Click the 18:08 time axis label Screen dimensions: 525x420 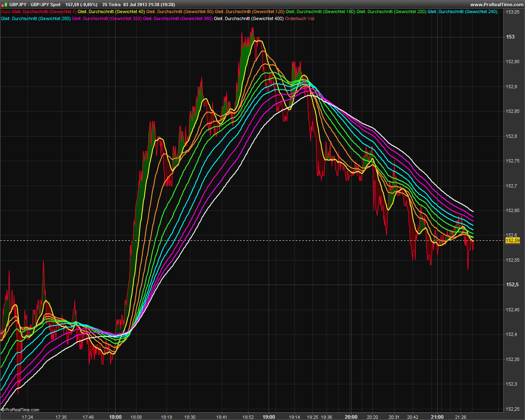tap(136, 417)
